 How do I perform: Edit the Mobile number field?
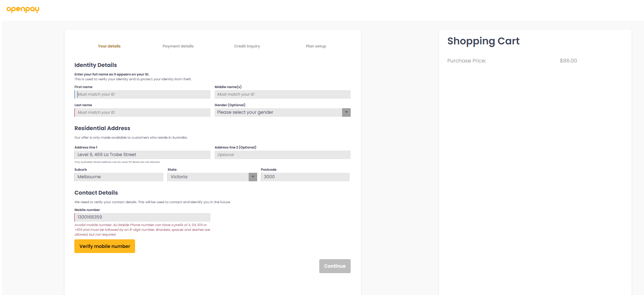[x=142, y=217]
